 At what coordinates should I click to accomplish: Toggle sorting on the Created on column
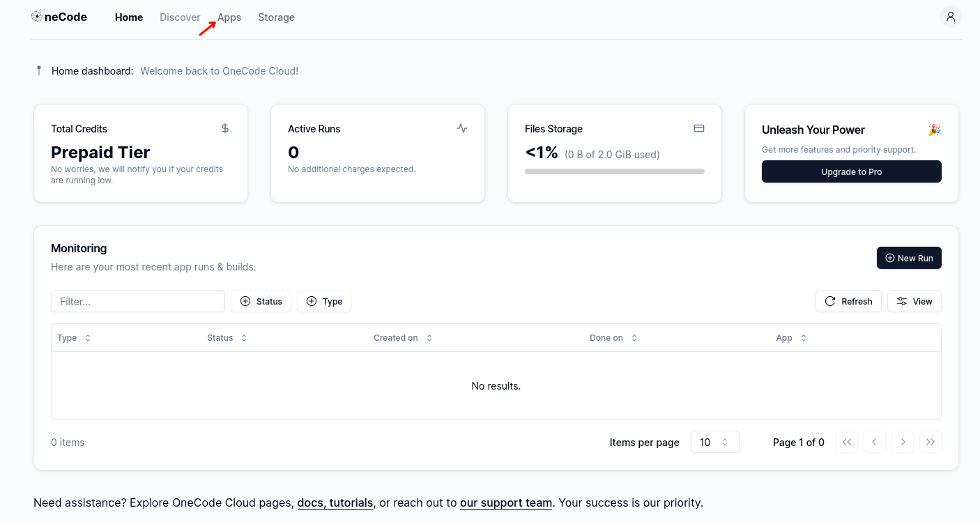[x=428, y=337]
